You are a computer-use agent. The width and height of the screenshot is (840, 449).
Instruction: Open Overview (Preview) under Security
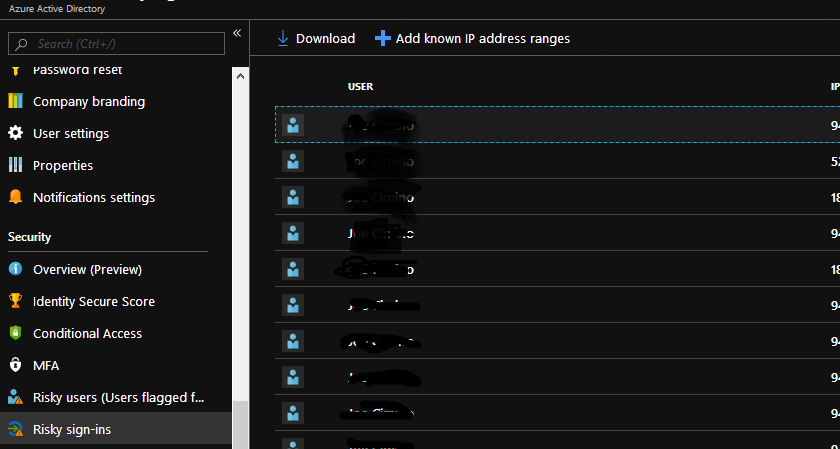[x=87, y=270]
